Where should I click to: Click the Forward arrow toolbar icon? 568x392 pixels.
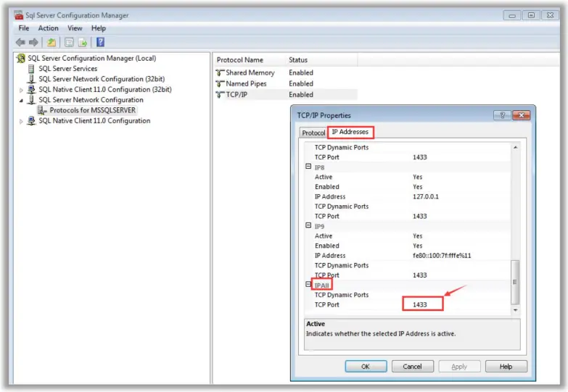click(33, 42)
